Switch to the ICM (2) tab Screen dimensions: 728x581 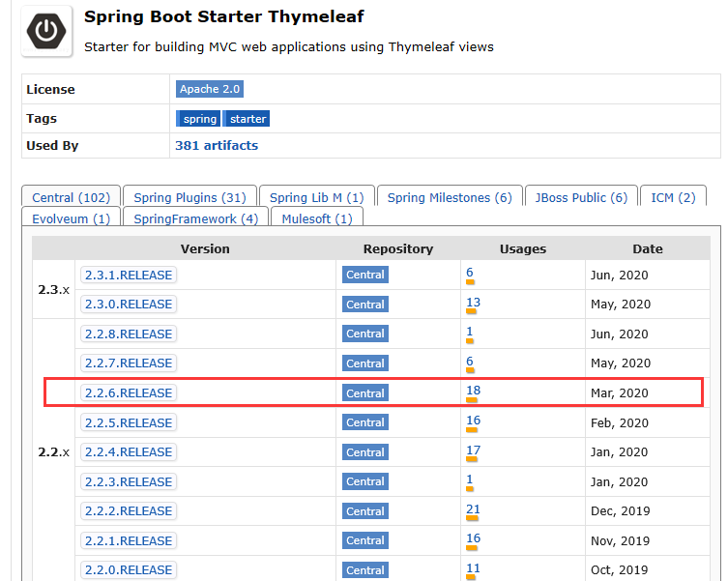coord(673,197)
